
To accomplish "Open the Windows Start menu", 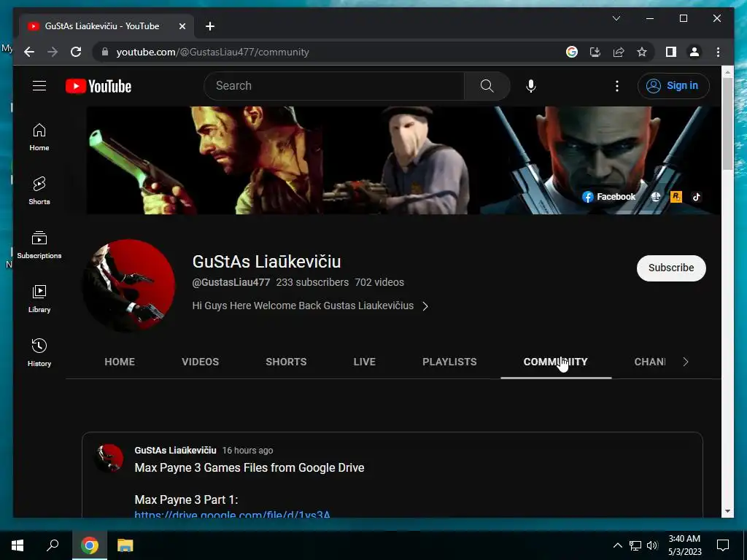I will [x=18, y=545].
